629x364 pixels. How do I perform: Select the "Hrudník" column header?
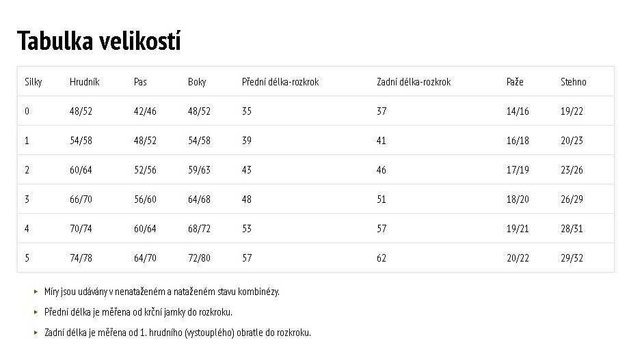pos(84,82)
